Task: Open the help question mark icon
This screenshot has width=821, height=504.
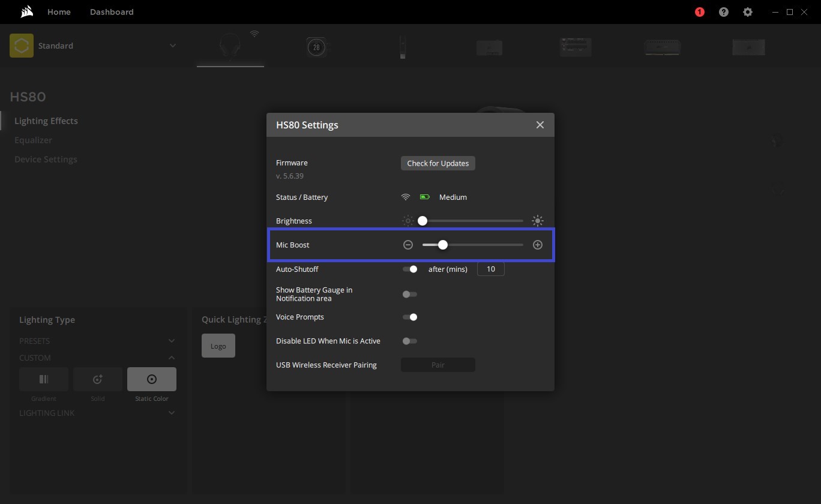Action: coord(724,12)
